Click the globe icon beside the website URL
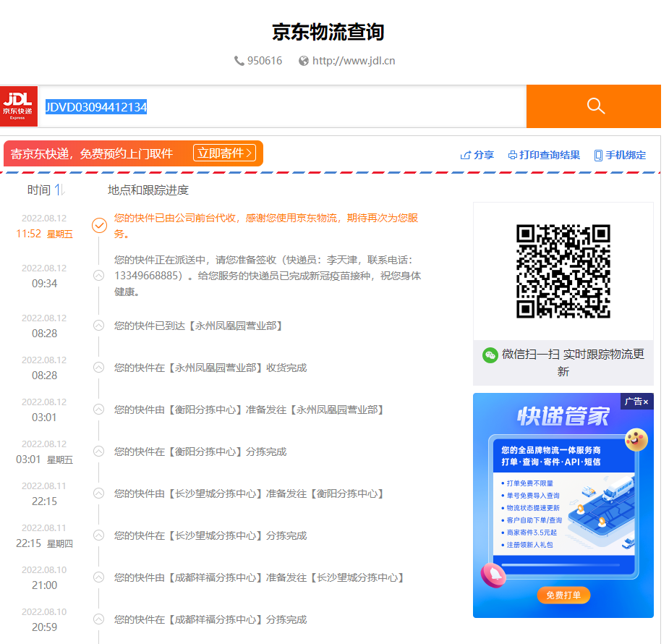This screenshot has width=669, height=644. 303,61
